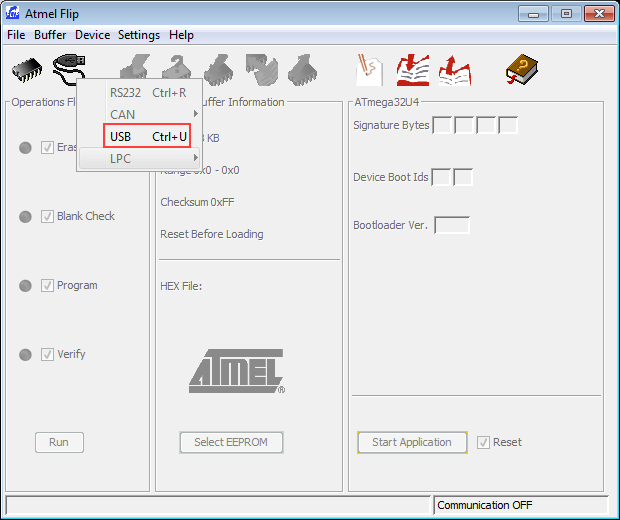Screen dimensions: 620x520
Task: Click the Select EEPROM button
Action: pos(231,442)
